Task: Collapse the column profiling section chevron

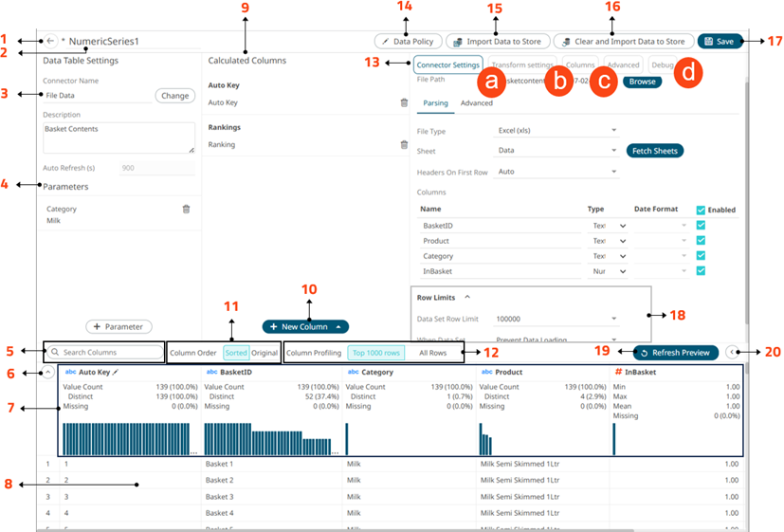Action: (47, 372)
